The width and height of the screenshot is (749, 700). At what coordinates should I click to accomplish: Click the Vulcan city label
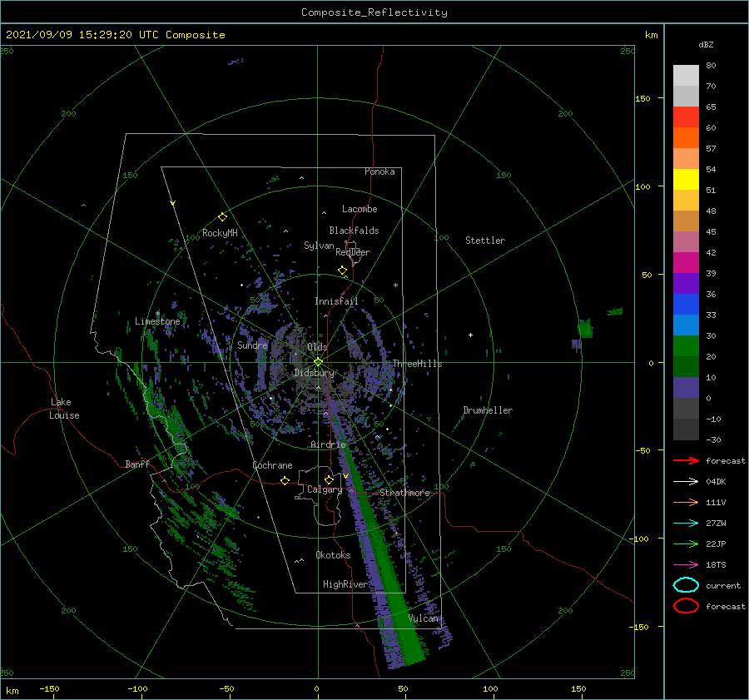tap(424, 618)
